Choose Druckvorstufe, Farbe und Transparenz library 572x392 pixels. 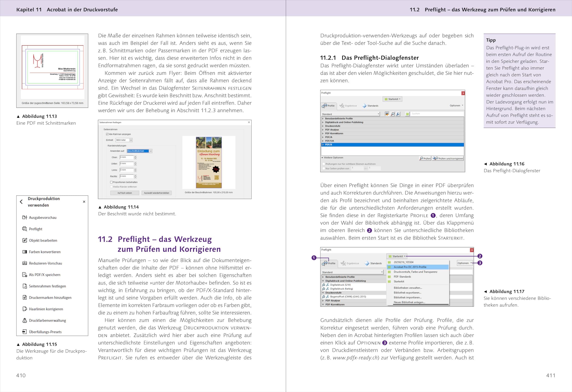coord(418,272)
